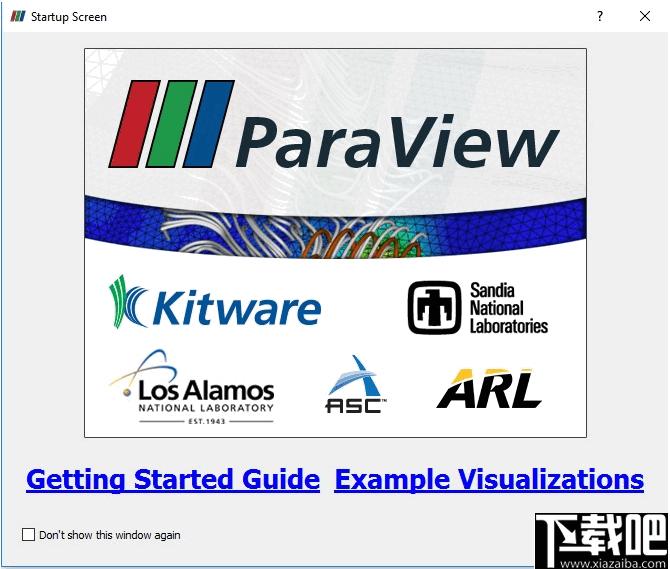Screen dimensions: 670x569
Task: Click the Los Alamos National Laboratory logo
Action: coord(192,387)
